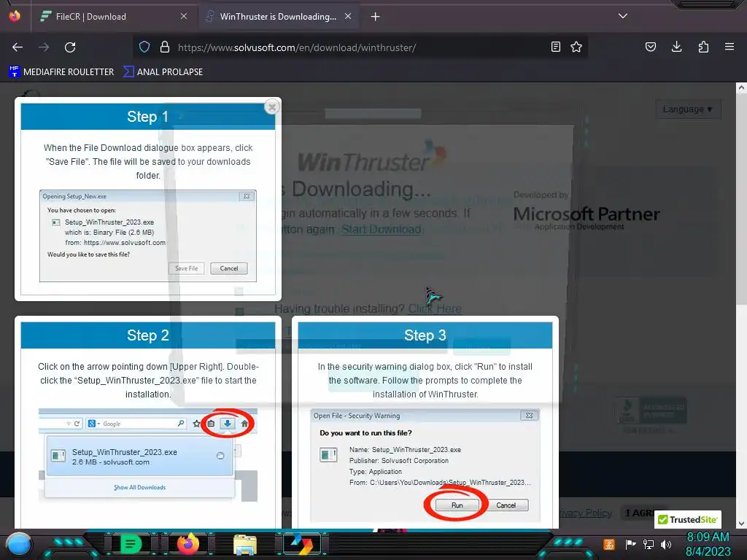Open green notes app on taskbar

click(x=131, y=544)
